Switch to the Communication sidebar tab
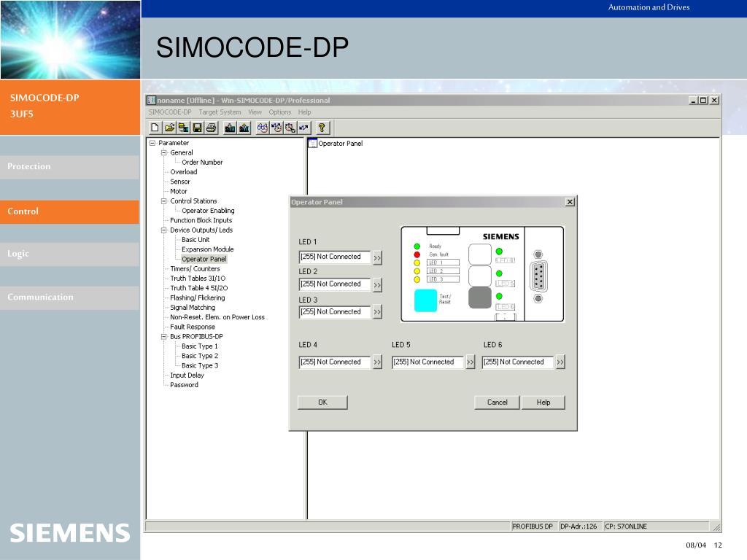This screenshot has height=560, width=747. [69, 297]
